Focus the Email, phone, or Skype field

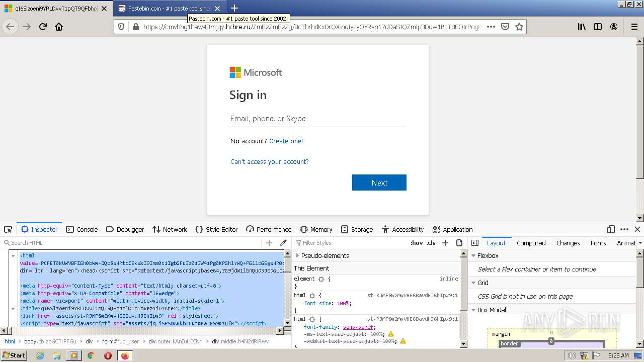tap(317, 119)
